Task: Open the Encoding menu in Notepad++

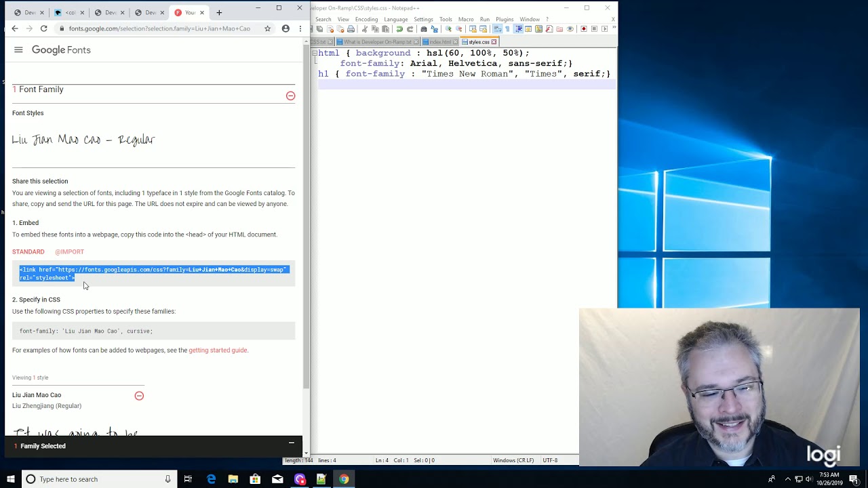Action: tap(366, 19)
